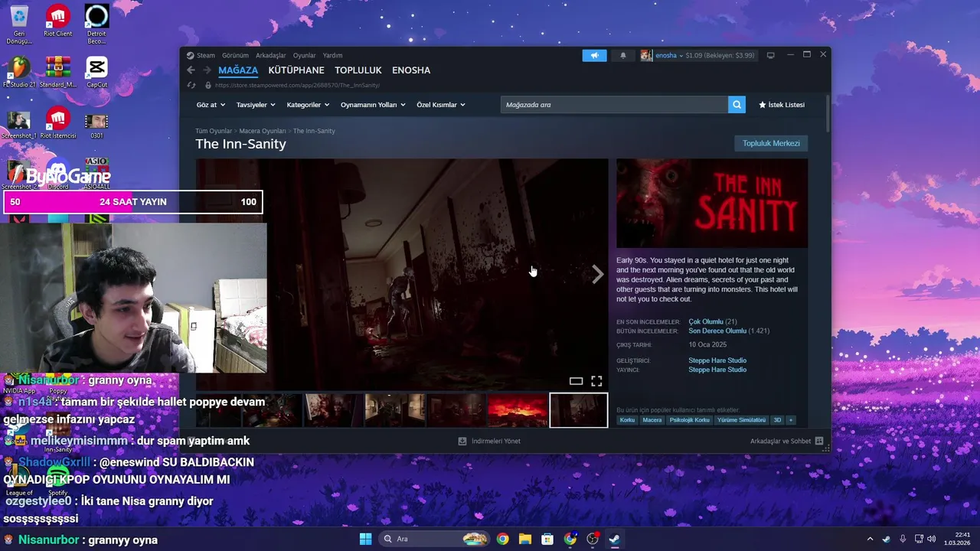
Task: Click the store search magnifier button
Action: [x=737, y=105]
